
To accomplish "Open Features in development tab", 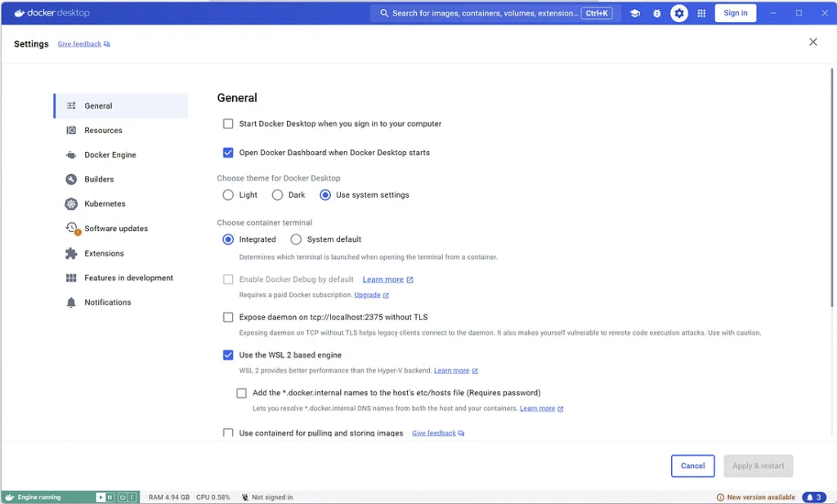I will [x=121, y=278].
